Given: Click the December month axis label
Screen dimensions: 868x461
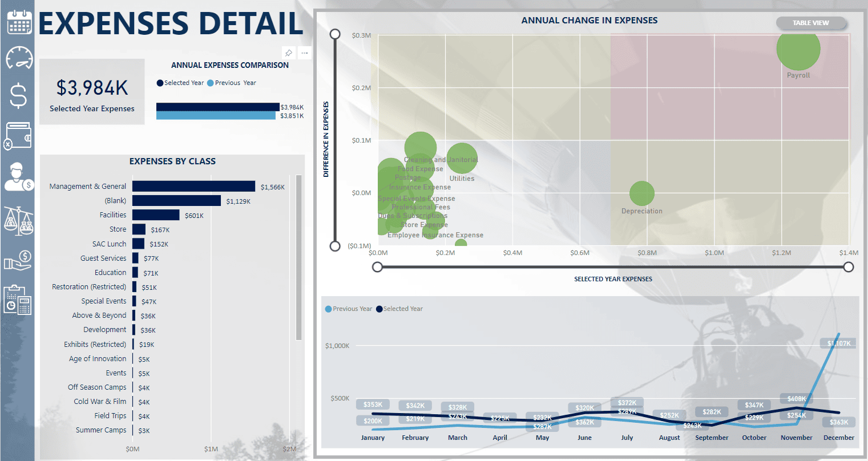Looking at the screenshot, I should pyautogui.click(x=839, y=438).
